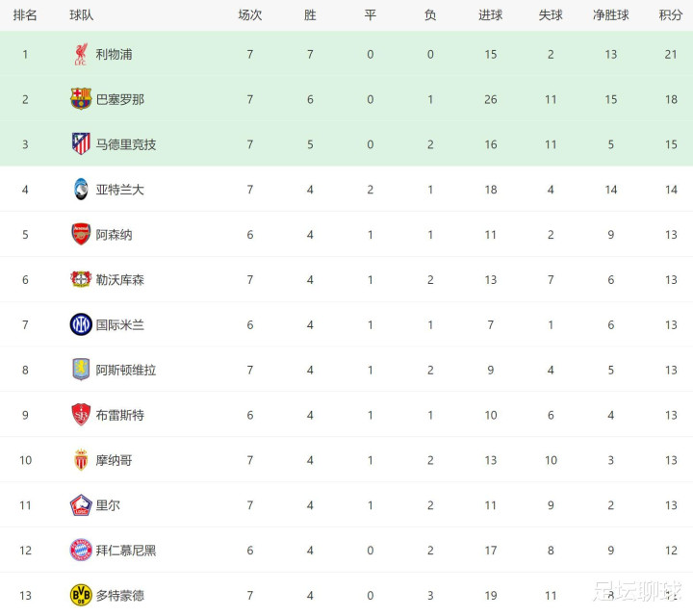Click the 积分 column header
Image resolution: width=693 pixels, height=616 pixels.
click(671, 15)
